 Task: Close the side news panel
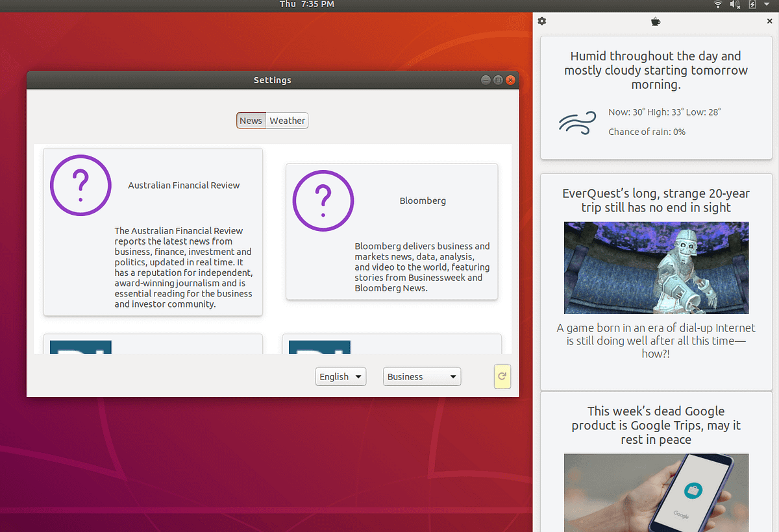point(770,21)
